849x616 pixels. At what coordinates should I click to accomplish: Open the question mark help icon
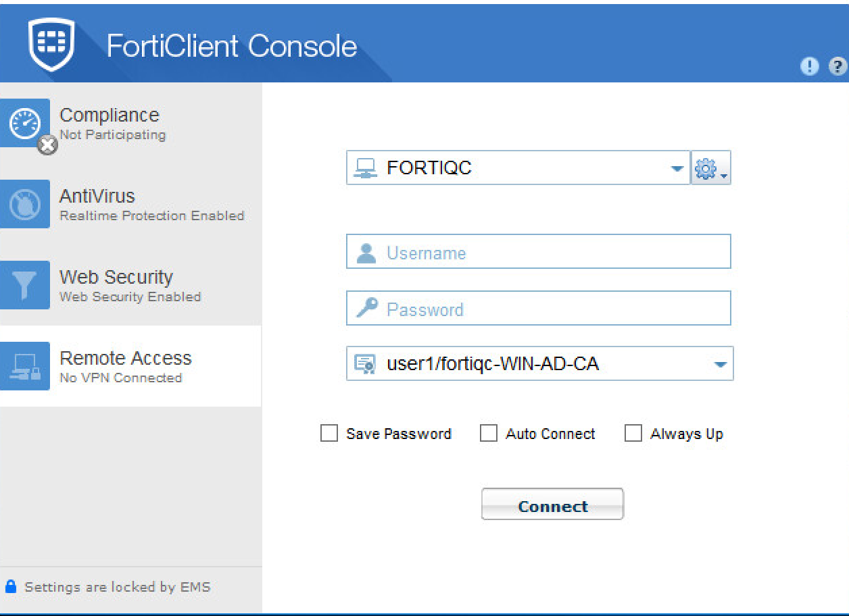pos(838,66)
